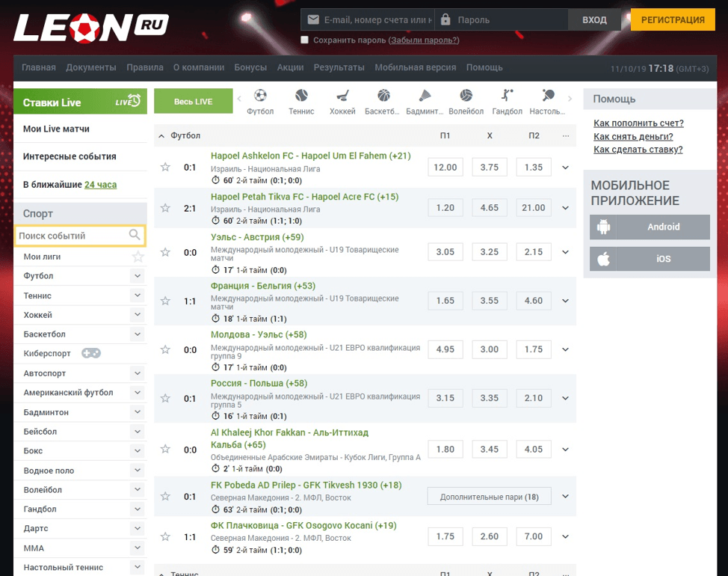728x576 pixels.
Task: Select the Handball sport icon
Action: [x=508, y=96]
